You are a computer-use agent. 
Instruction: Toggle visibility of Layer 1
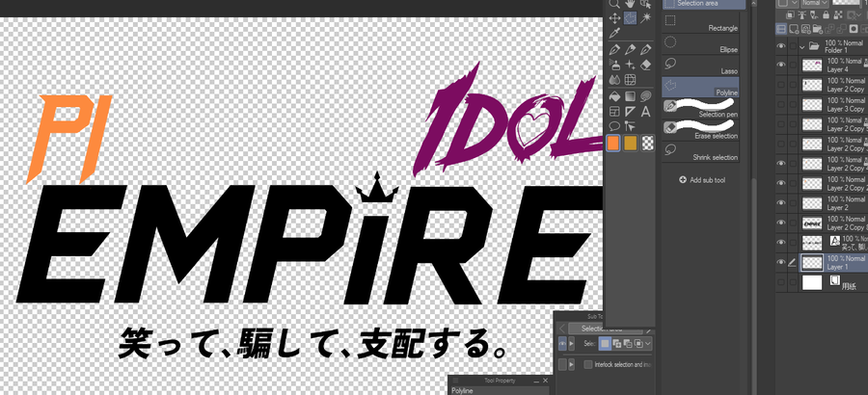point(781,262)
